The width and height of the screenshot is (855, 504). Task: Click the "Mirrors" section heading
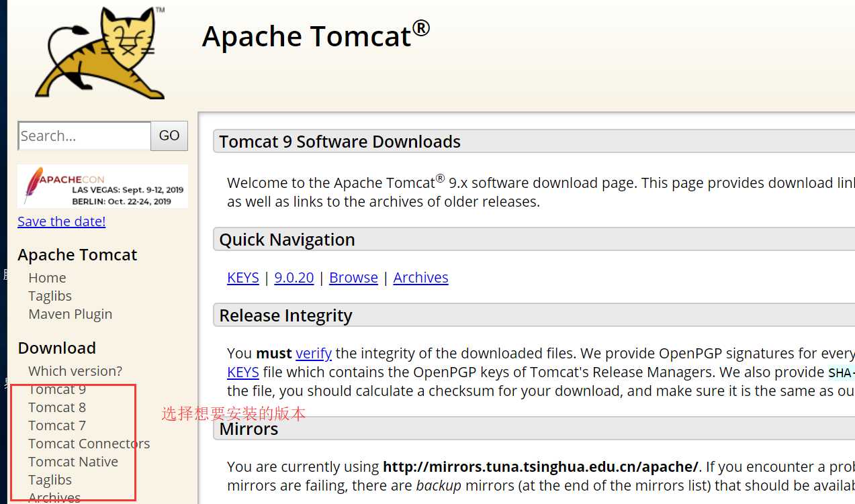point(249,429)
